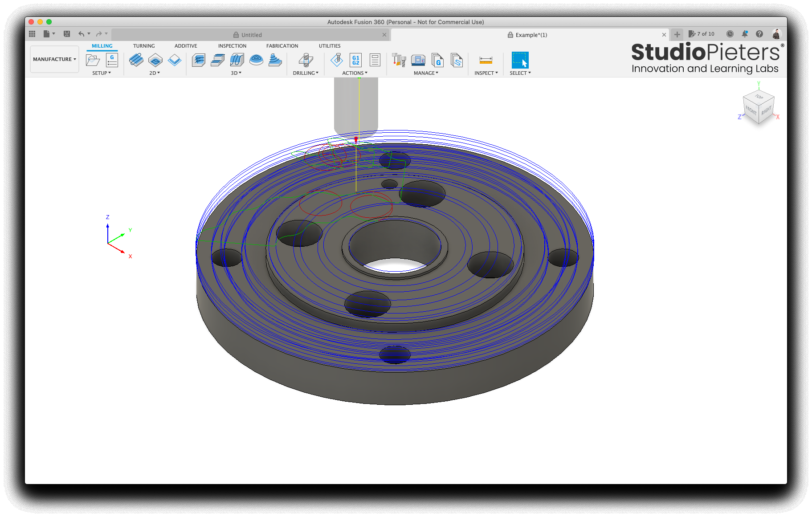This screenshot has width=812, height=517.
Task: Switch to the UTILITIES tab
Action: tap(330, 46)
